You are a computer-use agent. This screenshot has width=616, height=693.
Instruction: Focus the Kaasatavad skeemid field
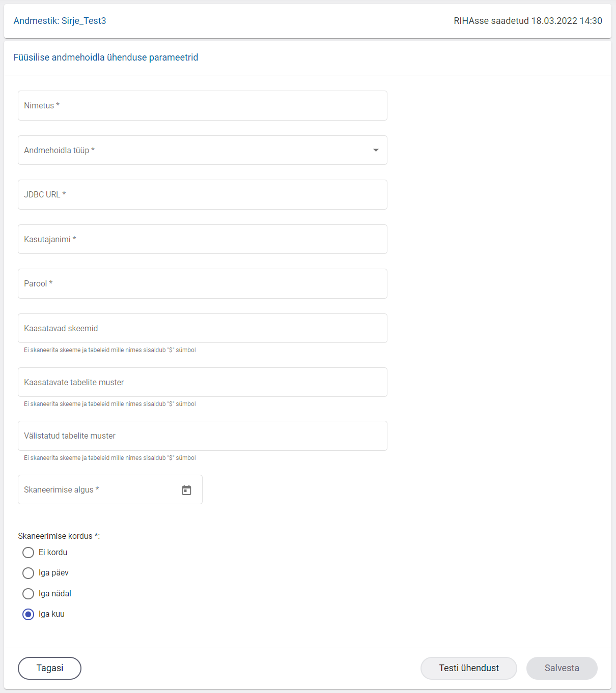pyautogui.click(x=202, y=329)
